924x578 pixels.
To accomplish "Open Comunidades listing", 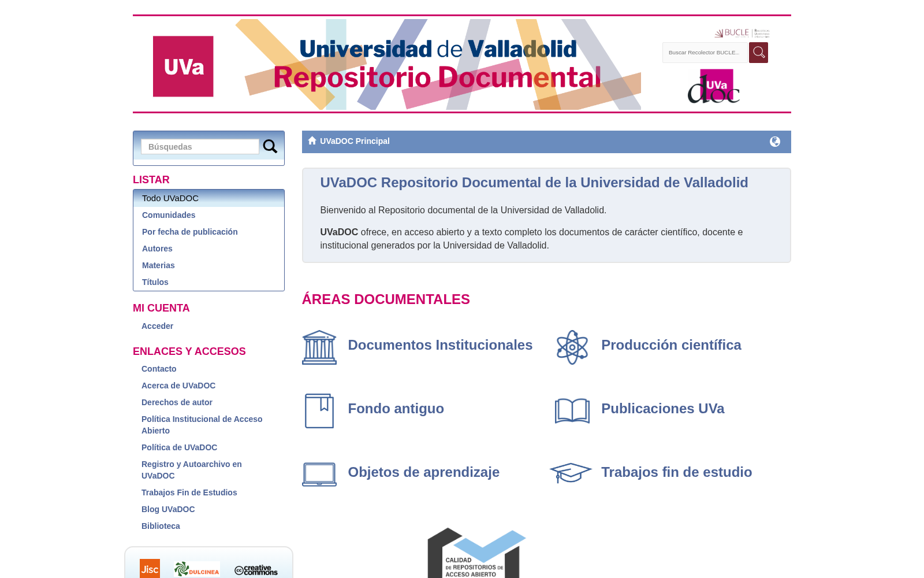I will pyautogui.click(x=169, y=215).
